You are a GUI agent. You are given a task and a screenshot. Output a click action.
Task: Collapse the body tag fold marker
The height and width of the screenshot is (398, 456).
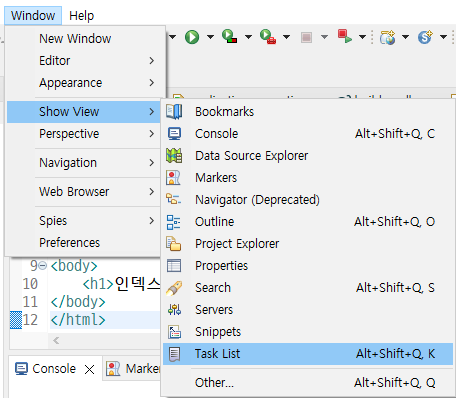[42, 266]
